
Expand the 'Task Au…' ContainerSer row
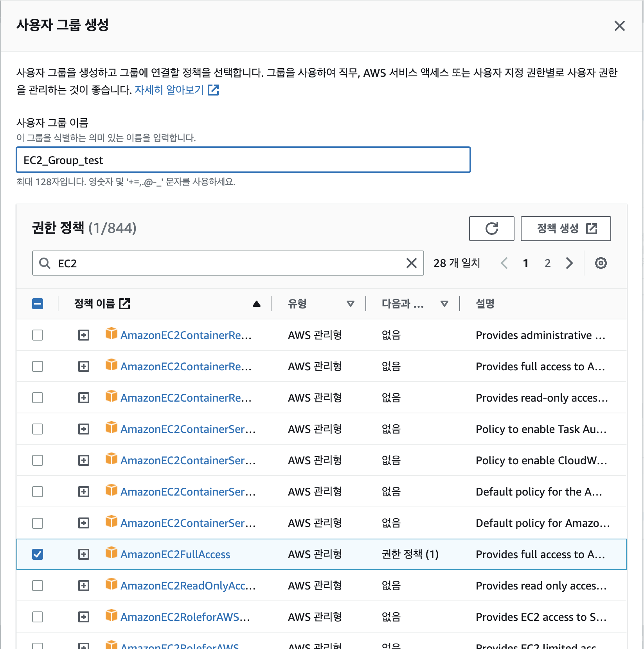(x=84, y=429)
